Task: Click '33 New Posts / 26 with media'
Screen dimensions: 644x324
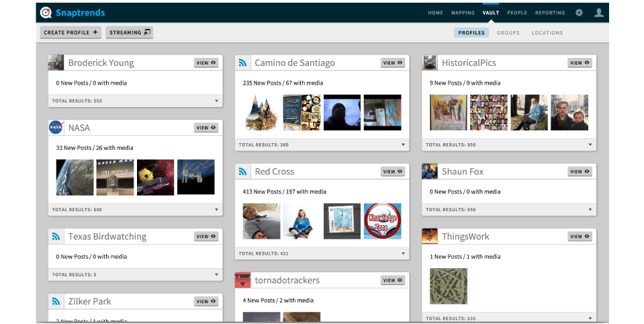Action: (x=95, y=148)
